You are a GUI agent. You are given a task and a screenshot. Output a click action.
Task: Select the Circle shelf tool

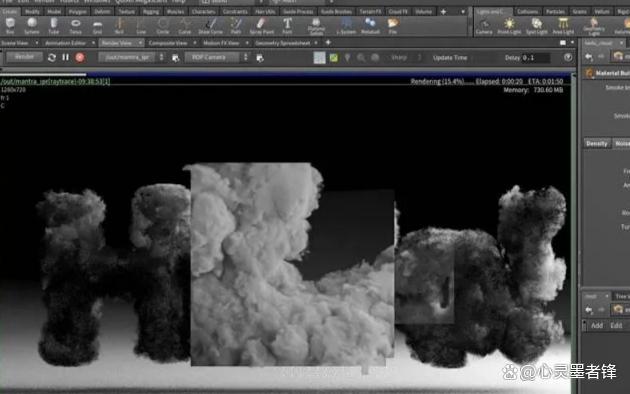pyautogui.click(x=163, y=25)
